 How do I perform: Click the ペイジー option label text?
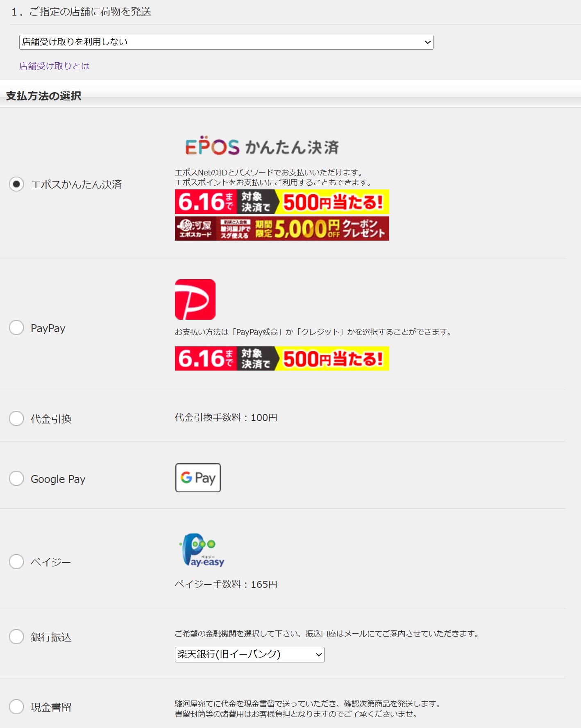(51, 562)
